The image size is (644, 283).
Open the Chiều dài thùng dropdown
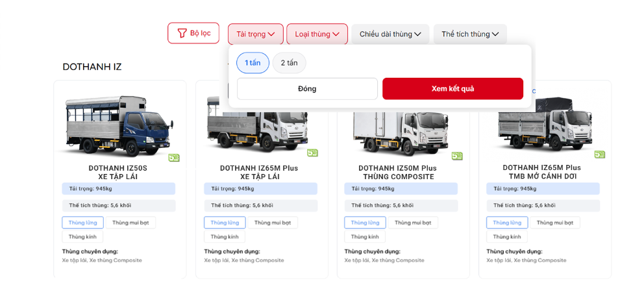coord(390,34)
